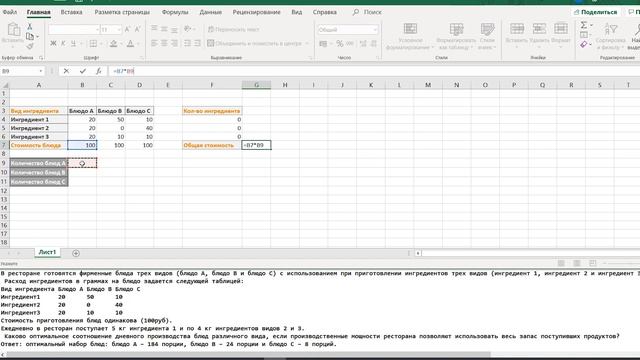Click the AutoSum sigma icon

tap(584, 25)
